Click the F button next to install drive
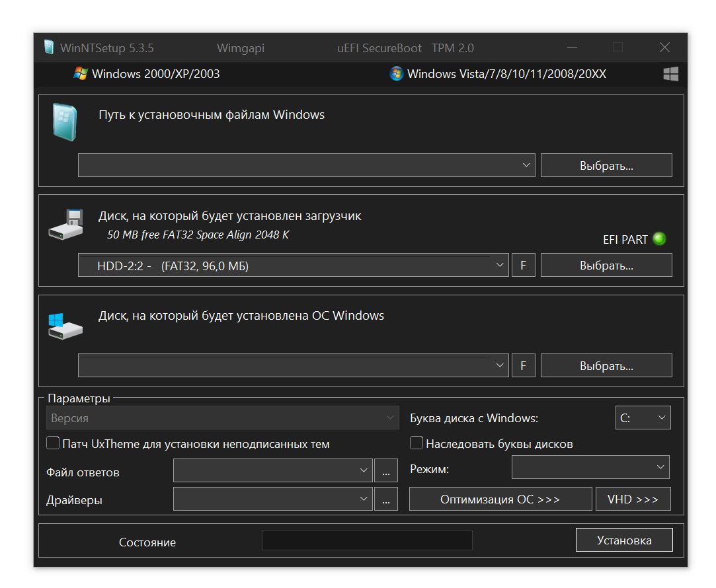716x588 pixels. pyautogui.click(x=524, y=365)
